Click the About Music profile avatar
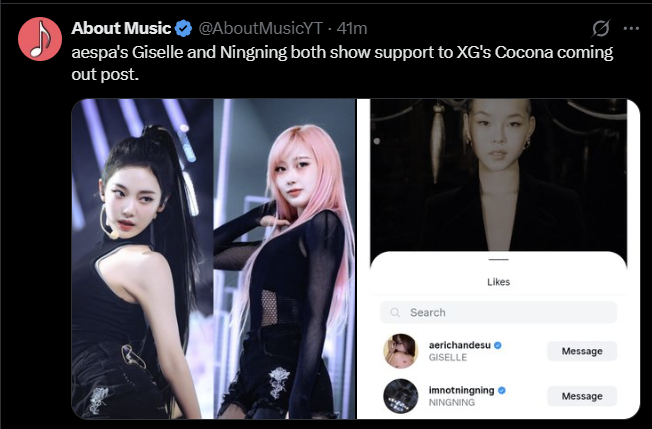Image resolution: width=652 pixels, height=429 pixels. coord(40,39)
